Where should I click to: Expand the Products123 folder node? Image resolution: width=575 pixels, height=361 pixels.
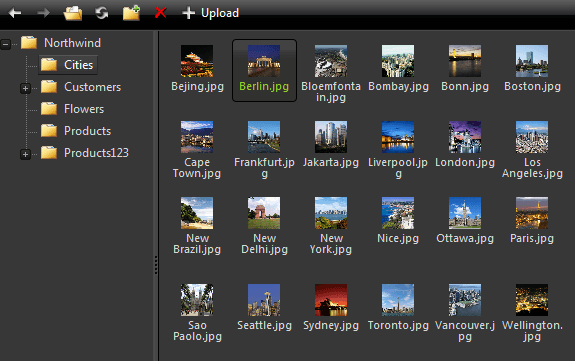25,154
